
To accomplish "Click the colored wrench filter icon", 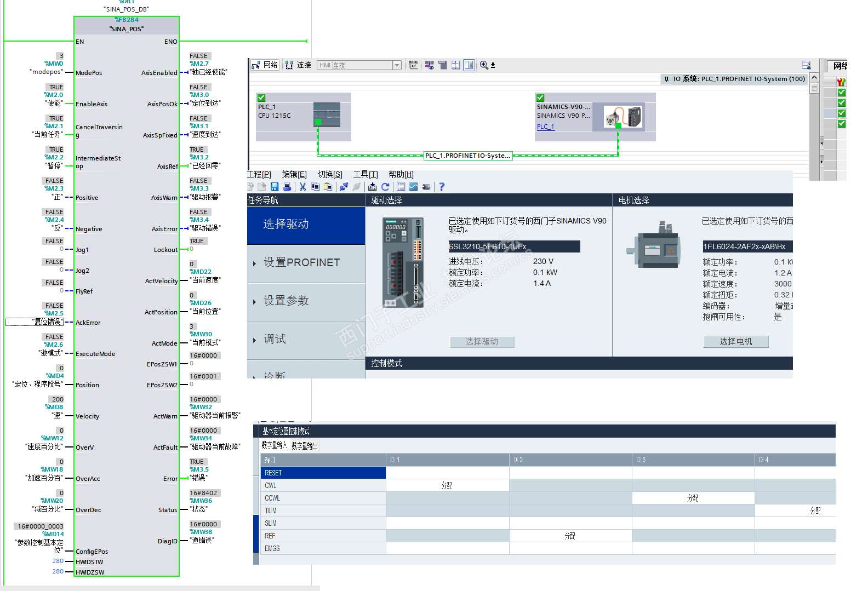I will 841,82.
